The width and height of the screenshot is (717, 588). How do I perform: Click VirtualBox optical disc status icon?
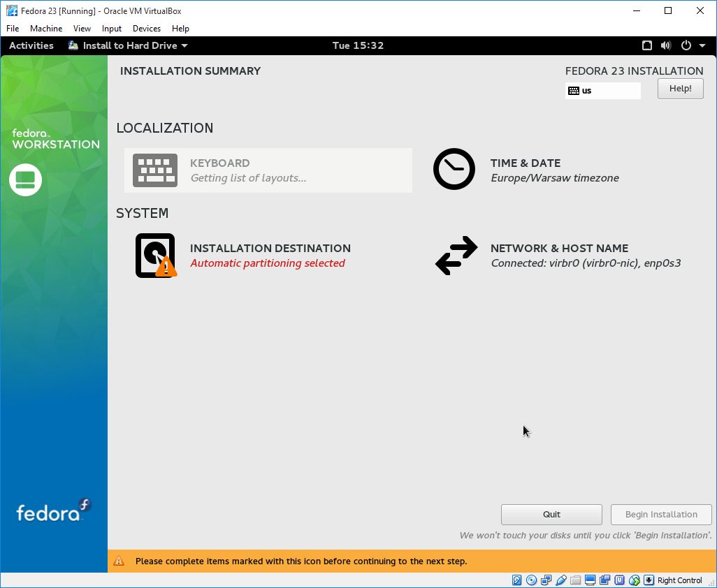click(x=531, y=580)
